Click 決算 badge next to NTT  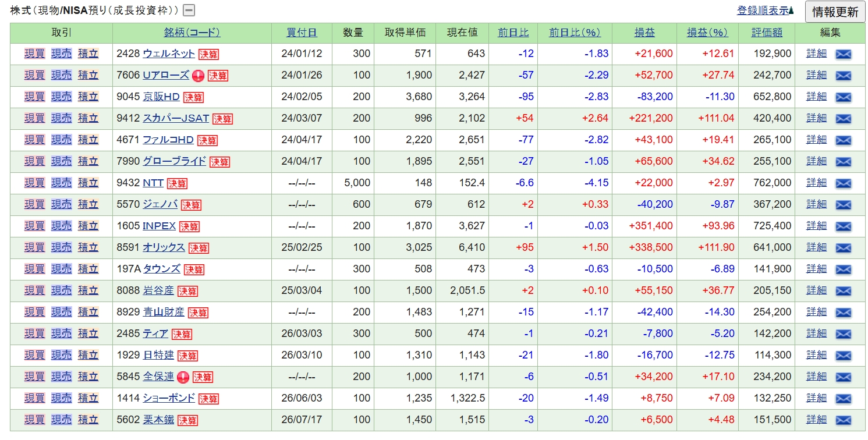pyautogui.click(x=177, y=183)
